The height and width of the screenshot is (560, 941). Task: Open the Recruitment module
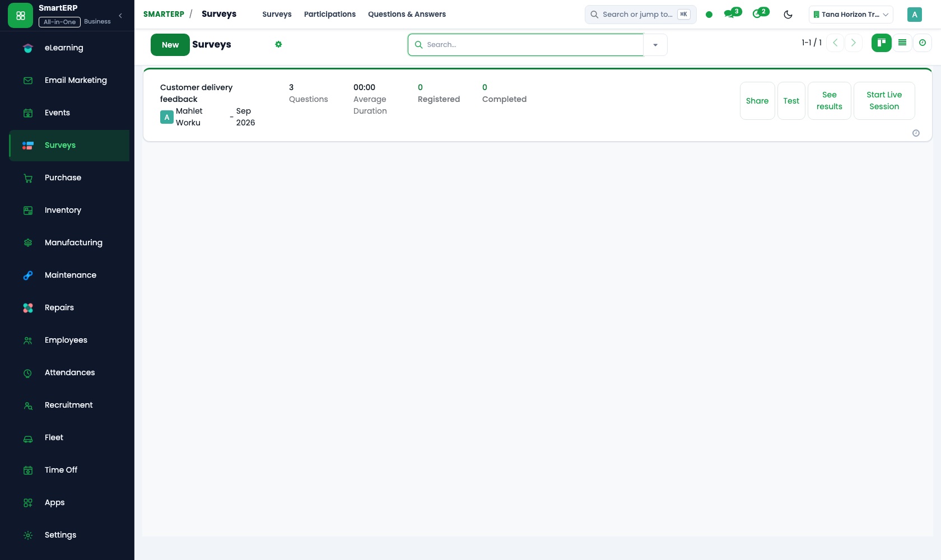69,405
